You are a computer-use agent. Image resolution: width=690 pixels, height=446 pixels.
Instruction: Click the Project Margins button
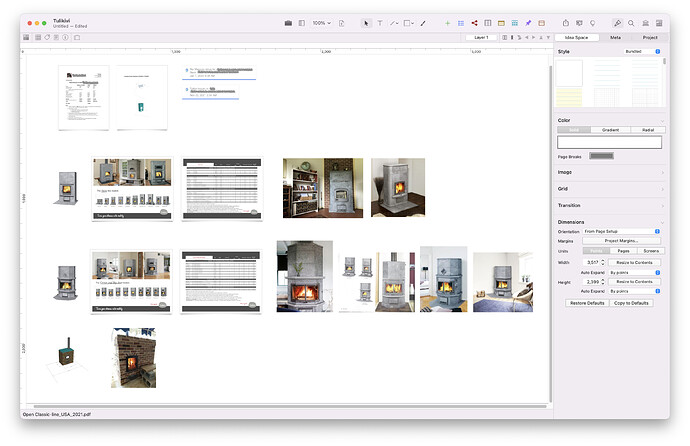coord(622,241)
